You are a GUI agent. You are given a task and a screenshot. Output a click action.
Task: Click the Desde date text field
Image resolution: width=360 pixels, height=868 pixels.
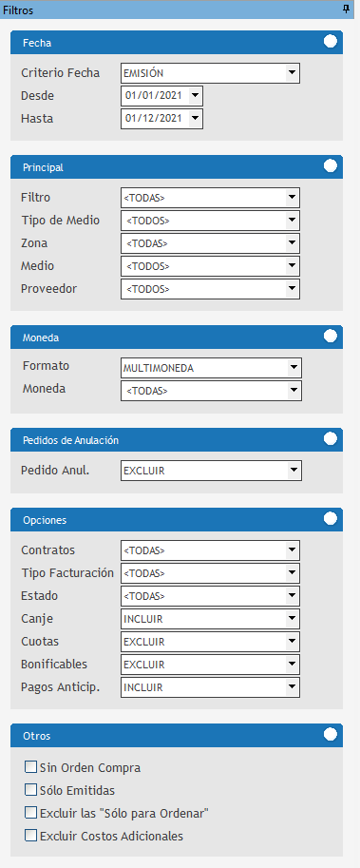(x=155, y=96)
